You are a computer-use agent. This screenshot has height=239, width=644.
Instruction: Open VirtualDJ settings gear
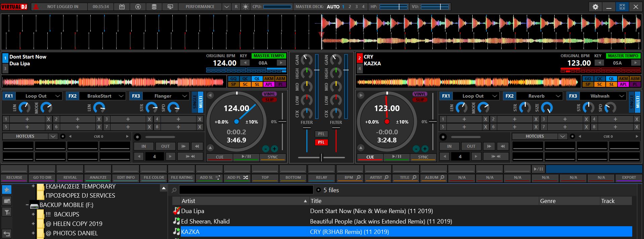[595, 7]
